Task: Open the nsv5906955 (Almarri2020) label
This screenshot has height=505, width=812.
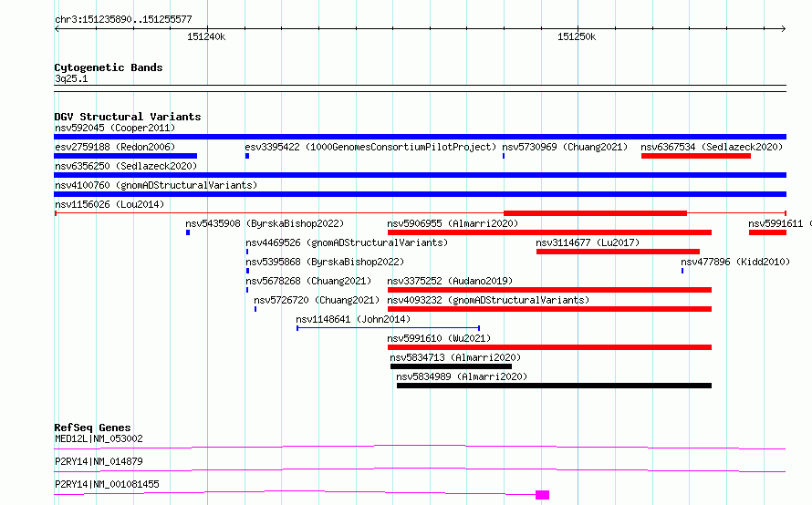Action: click(x=453, y=223)
